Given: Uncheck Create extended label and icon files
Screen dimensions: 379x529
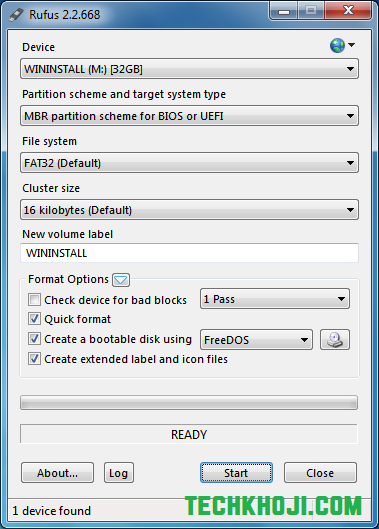Looking at the screenshot, I should click(34, 359).
